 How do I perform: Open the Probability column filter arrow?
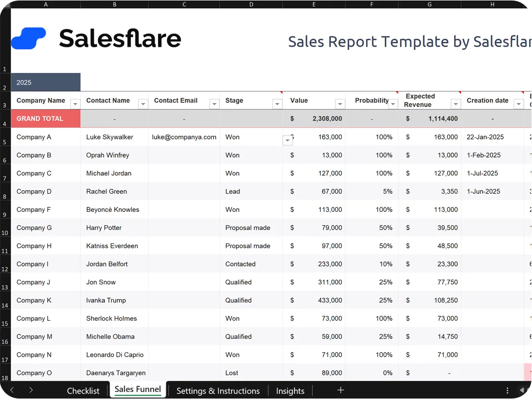(x=393, y=104)
